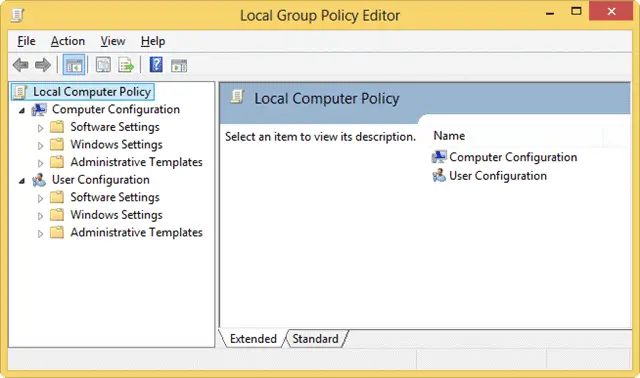Click folder icon of Windows Settings under Computer Configuration
This screenshot has height=378, width=640.
coord(57,145)
